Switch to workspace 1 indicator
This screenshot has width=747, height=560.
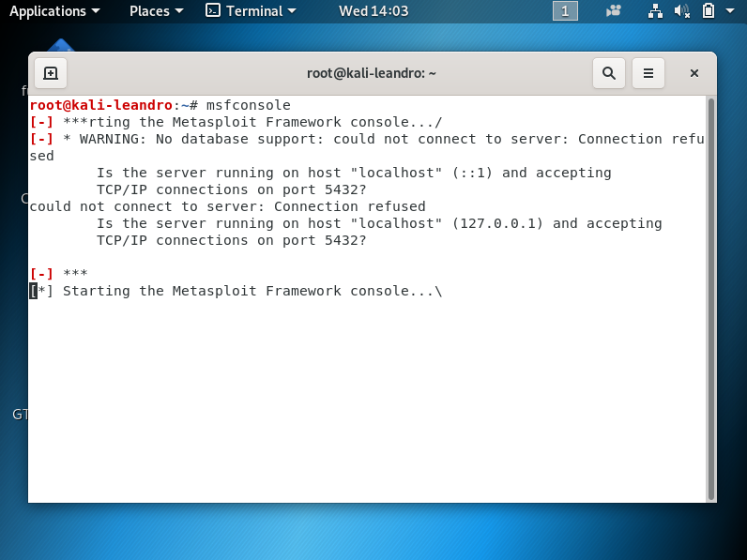pos(565,11)
